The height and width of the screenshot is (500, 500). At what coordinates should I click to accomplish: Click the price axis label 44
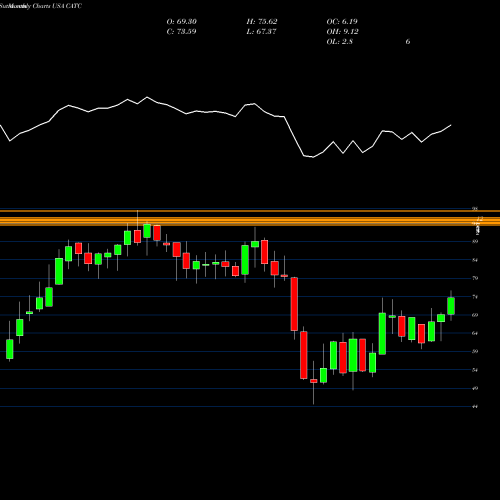[x=475, y=406]
